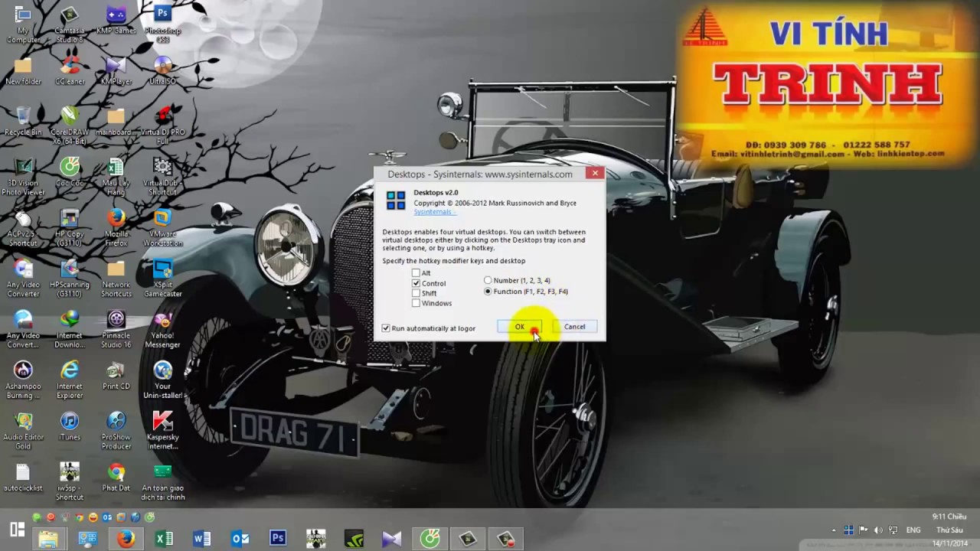Show hidden system tray icons

coord(834,530)
